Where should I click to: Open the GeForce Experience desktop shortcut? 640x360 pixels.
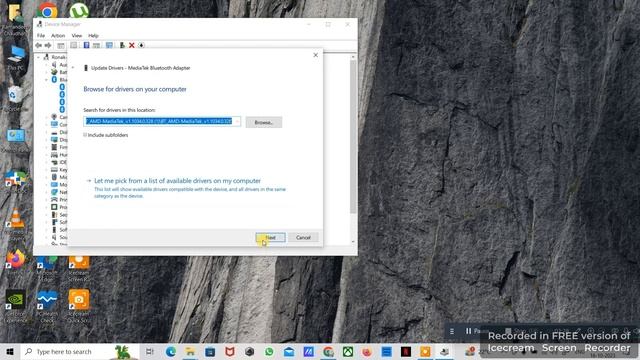(x=16, y=306)
